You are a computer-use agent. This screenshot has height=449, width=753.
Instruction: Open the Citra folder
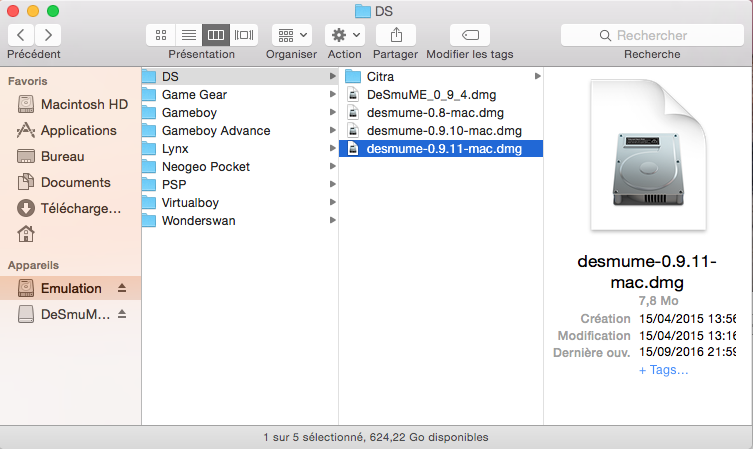[441, 76]
